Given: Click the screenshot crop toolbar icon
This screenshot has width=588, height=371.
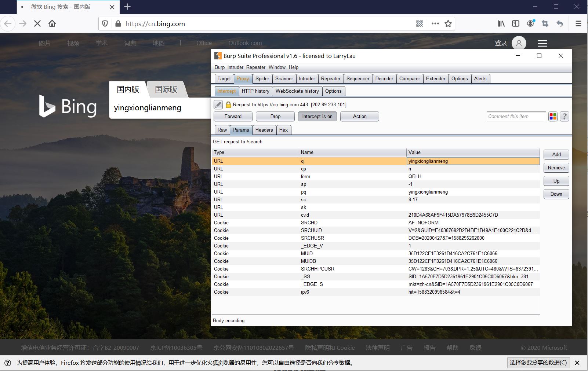Looking at the screenshot, I should (x=545, y=23).
